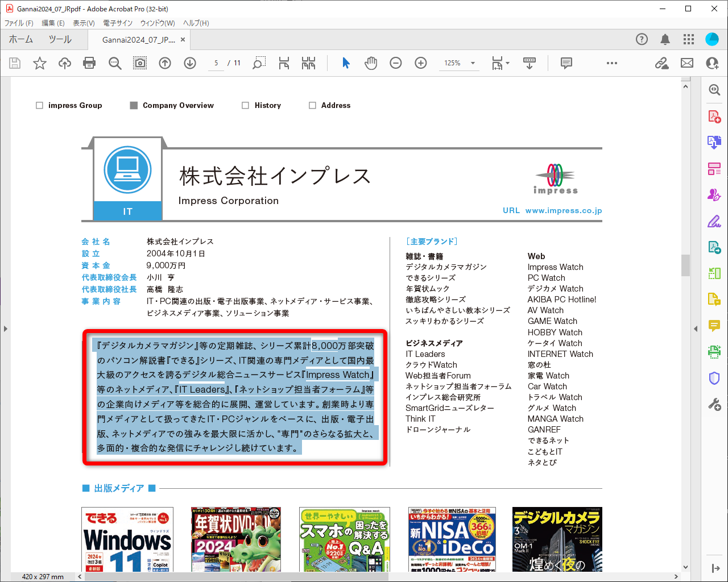Screen dimensions: 728x582
Task: Select the Fill & Sign pen tool
Action: tap(714, 221)
